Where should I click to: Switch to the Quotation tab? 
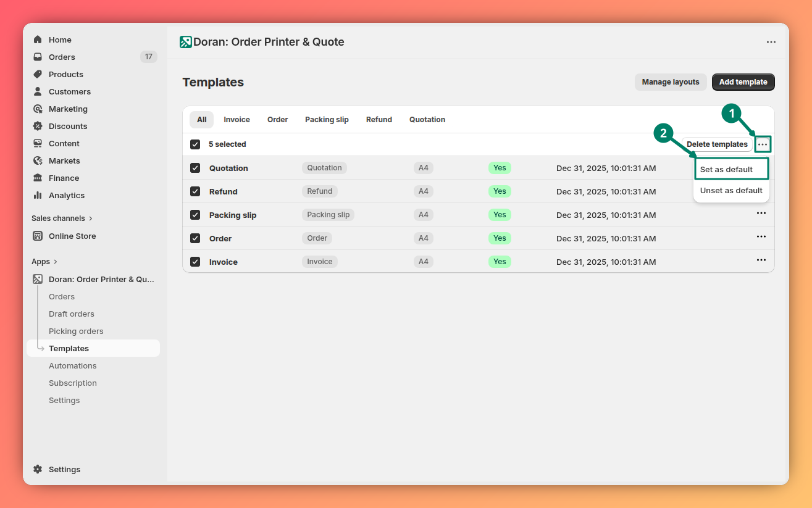click(427, 120)
